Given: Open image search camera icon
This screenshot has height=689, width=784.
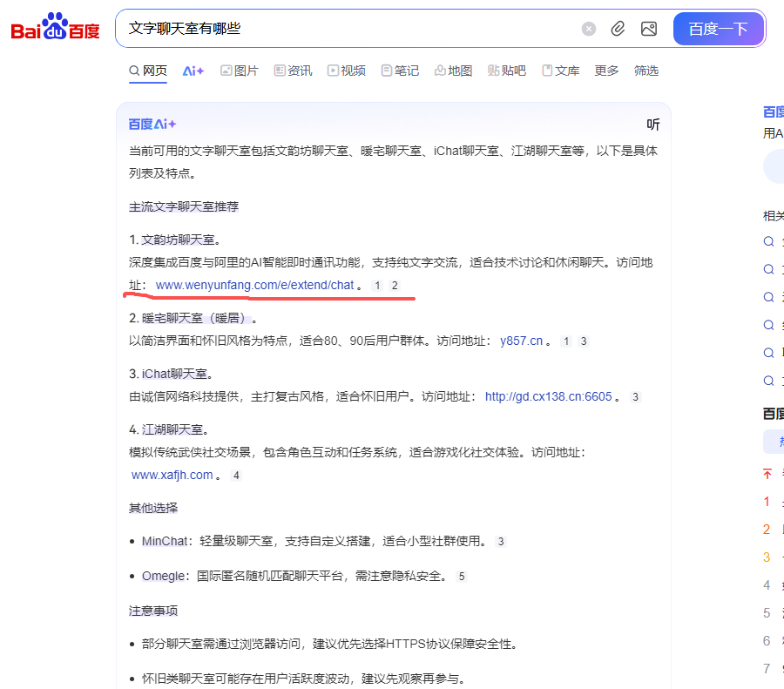Looking at the screenshot, I should [x=649, y=29].
